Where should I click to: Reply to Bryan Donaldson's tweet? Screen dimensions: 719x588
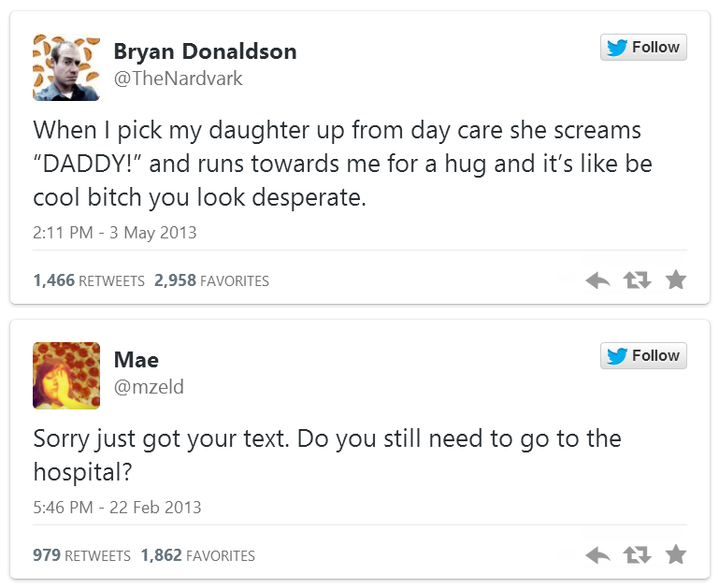point(598,280)
